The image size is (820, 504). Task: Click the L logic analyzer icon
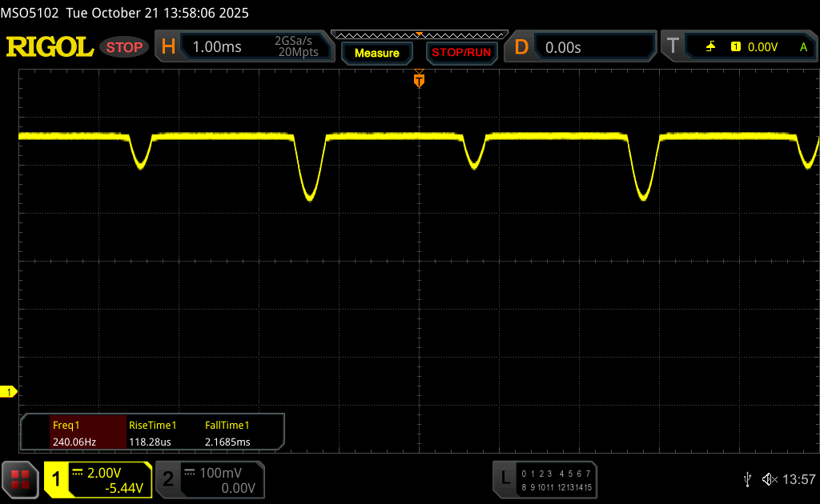pyautogui.click(x=504, y=478)
